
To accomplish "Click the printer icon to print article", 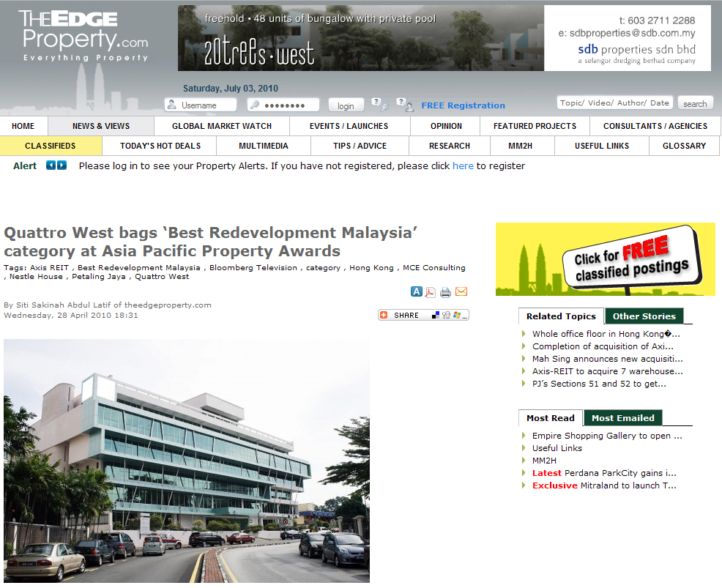I will pyautogui.click(x=445, y=292).
